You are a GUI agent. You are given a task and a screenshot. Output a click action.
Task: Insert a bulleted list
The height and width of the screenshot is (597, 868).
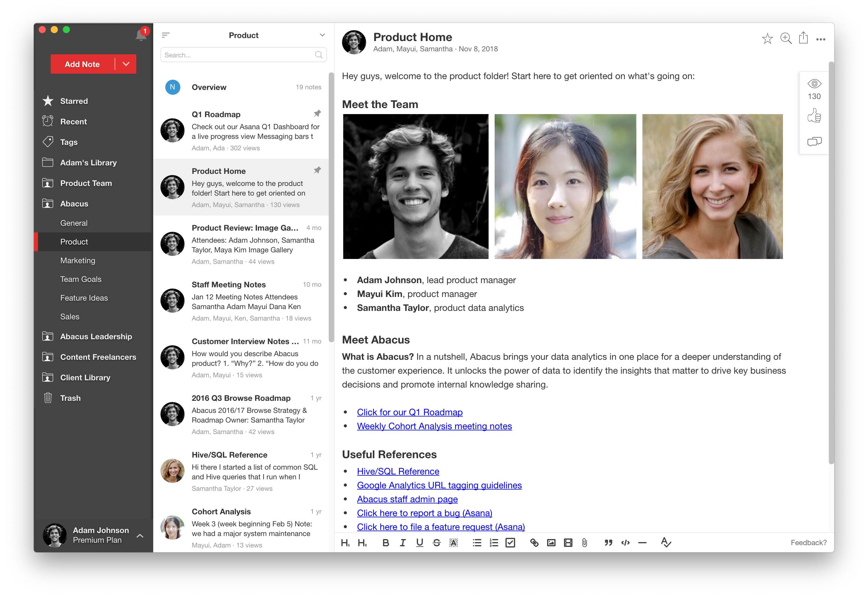pyautogui.click(x=477, y=543)
